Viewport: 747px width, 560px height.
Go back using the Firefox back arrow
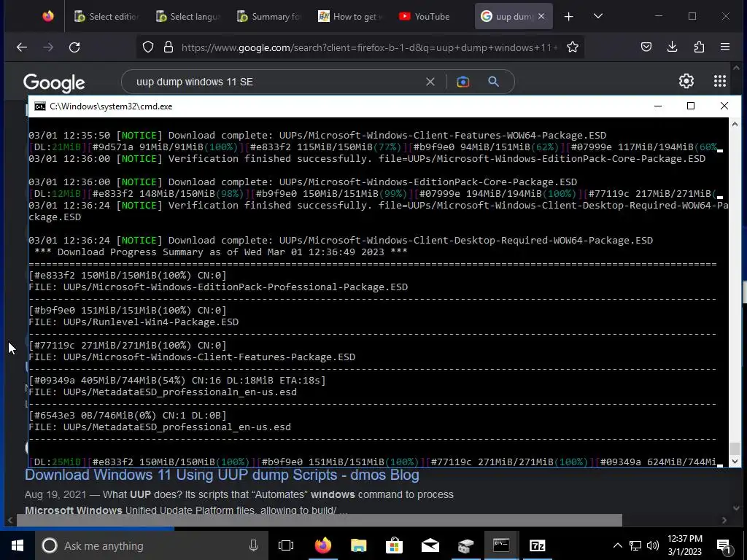click(x=22, y=47)
